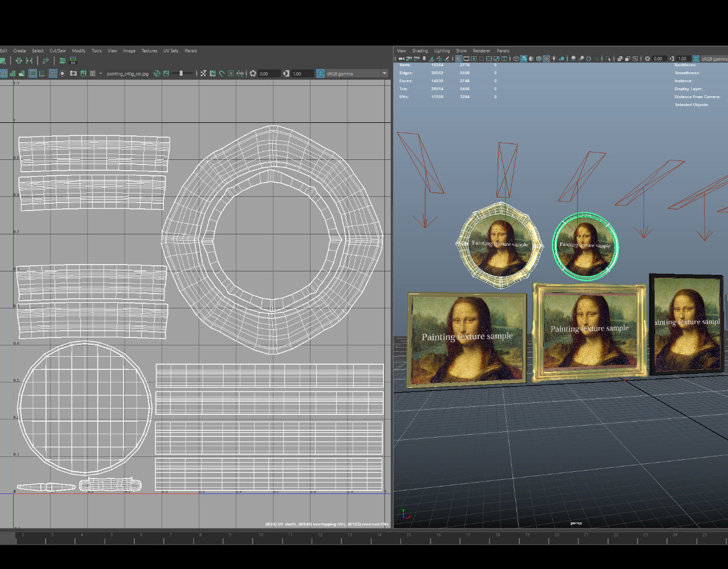Toggle UV Editor grid display icon
The height and width of the screenshot is (569, 728).
53,73
